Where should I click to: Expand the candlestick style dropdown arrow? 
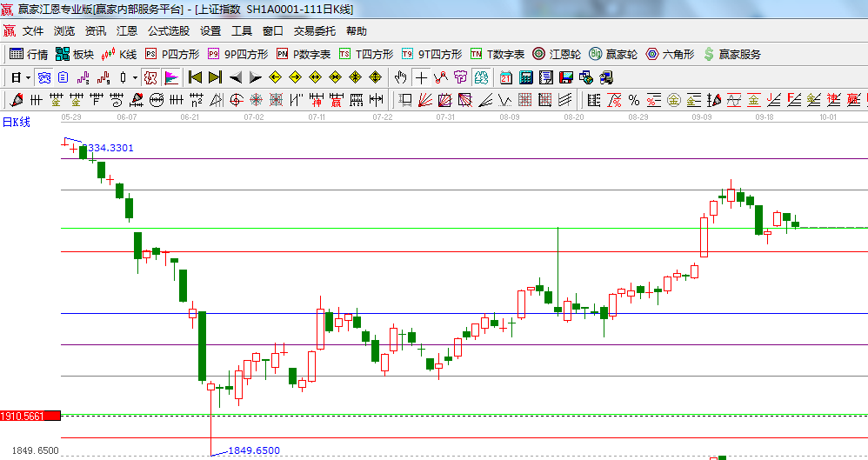[x=135, y=77]
